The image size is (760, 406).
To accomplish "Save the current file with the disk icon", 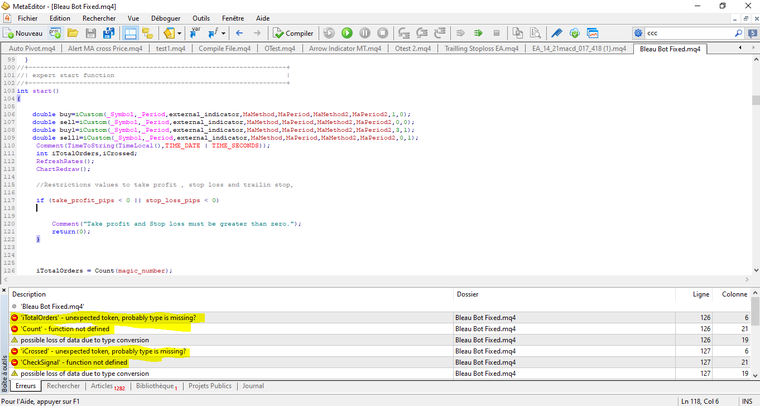I will tap(93, 33).
